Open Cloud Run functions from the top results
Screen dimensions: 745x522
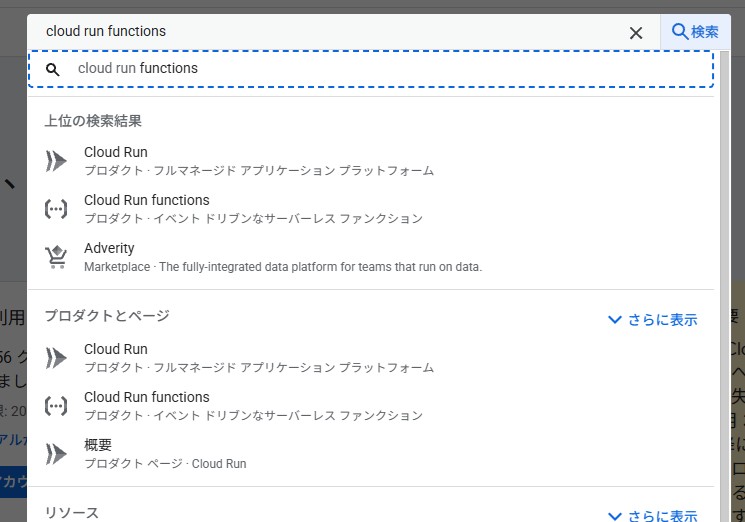[147, 200]
